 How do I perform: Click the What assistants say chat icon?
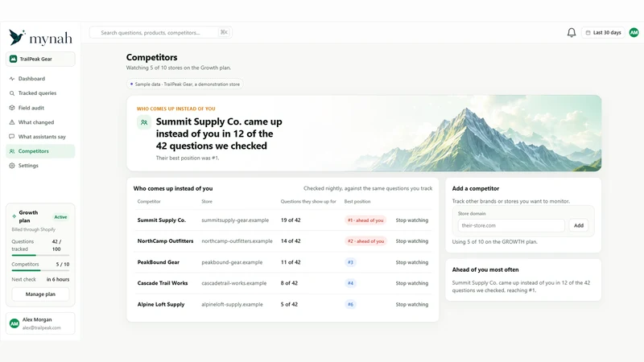[12, 137]
